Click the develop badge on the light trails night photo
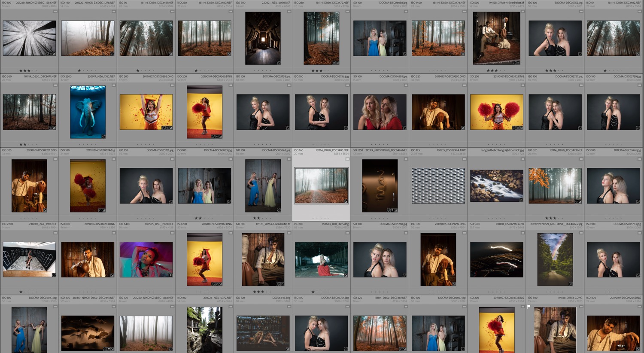644x353 pixels. [521, 275]
